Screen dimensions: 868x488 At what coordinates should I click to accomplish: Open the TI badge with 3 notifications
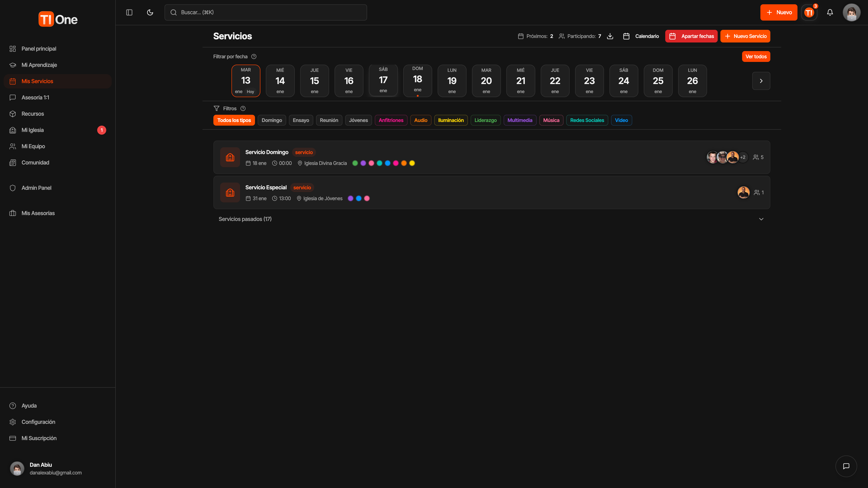(809, 12)
